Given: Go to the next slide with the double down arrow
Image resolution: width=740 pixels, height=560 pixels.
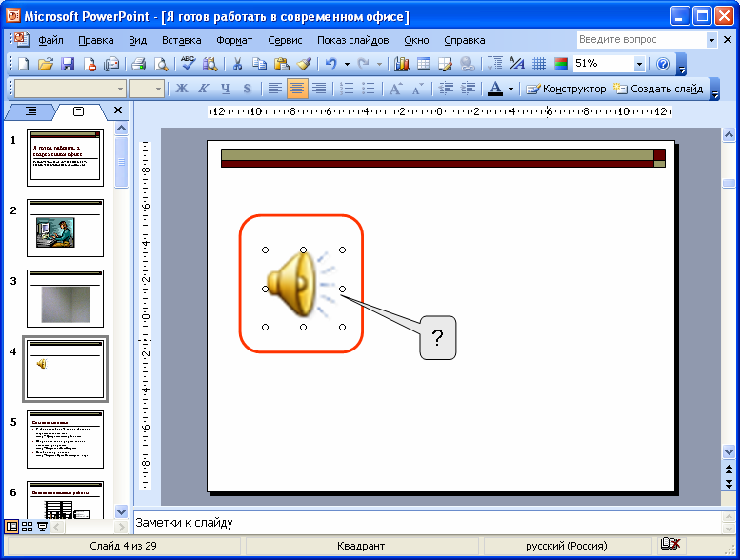Looking at the screenshot, I should coord(729,484).
